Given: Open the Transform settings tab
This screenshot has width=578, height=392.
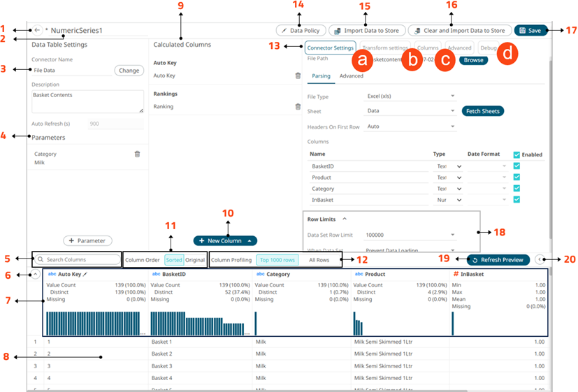Looking at the screenshot, I should pos(385,48).
